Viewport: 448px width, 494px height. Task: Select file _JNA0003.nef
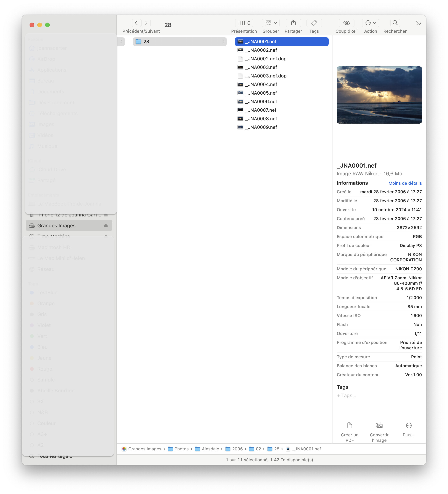coord(282,67)
